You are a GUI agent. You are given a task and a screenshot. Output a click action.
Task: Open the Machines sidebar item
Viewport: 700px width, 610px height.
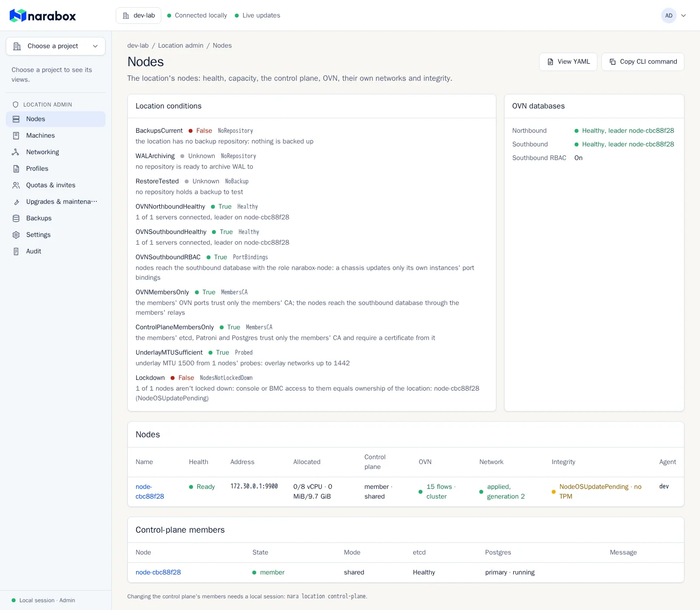click(55, 136)
